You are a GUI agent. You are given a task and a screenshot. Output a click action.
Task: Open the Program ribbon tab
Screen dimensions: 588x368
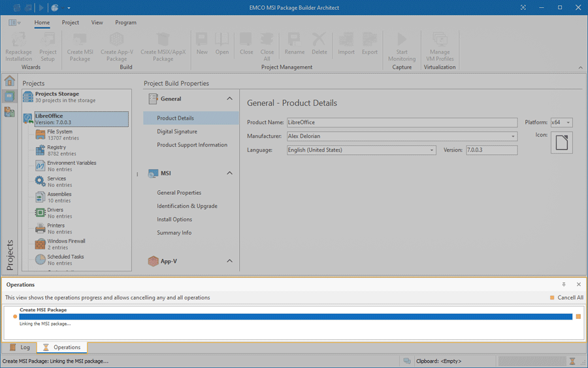[x=125, y=22]
